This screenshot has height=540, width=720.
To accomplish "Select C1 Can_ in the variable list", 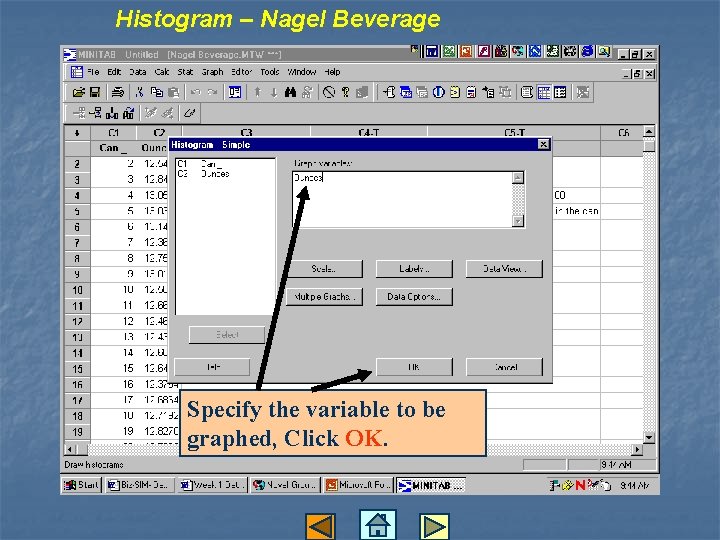I will point(200,164).
